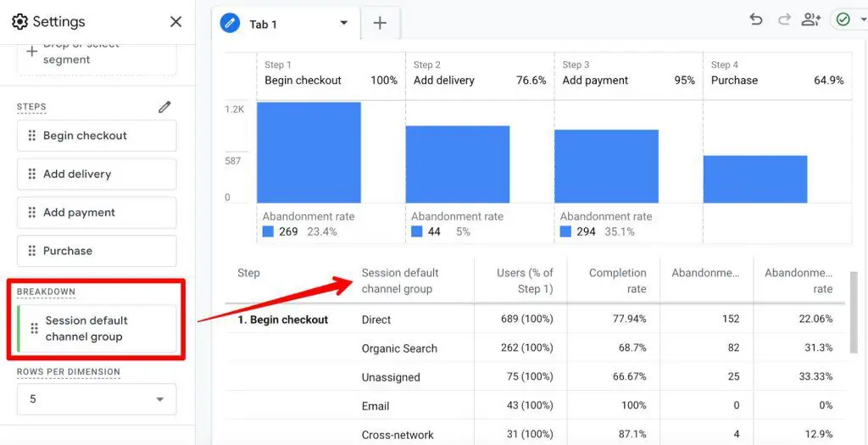Click the Purchase step chip
868x445 pixels.
97,251
